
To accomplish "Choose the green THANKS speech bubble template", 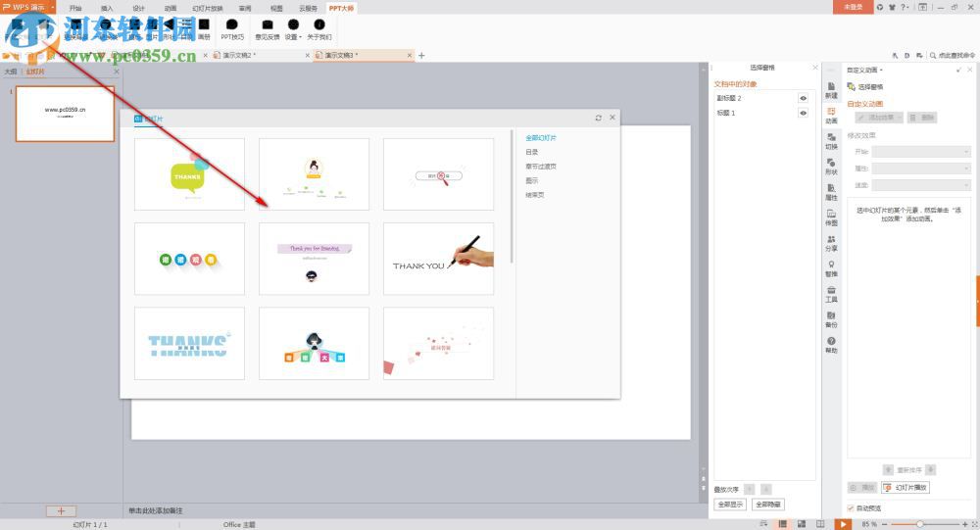I will click(189, 174).
